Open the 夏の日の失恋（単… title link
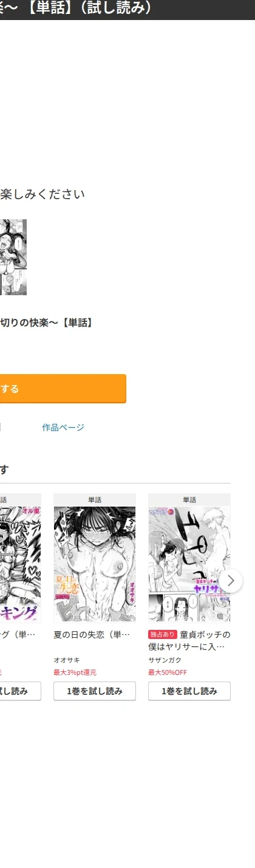The height and width of the screenshot is (868, 255). click(92, 635)
